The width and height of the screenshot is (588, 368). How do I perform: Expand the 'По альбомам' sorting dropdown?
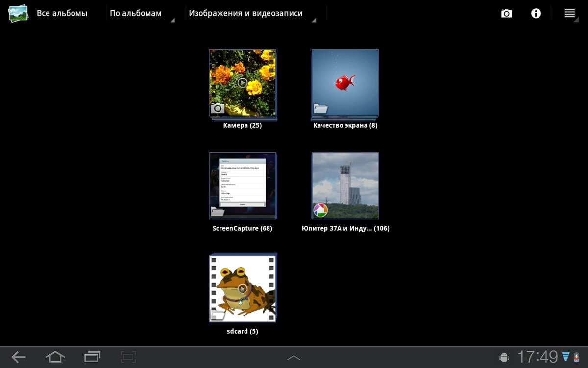click(x=140, y=14)
